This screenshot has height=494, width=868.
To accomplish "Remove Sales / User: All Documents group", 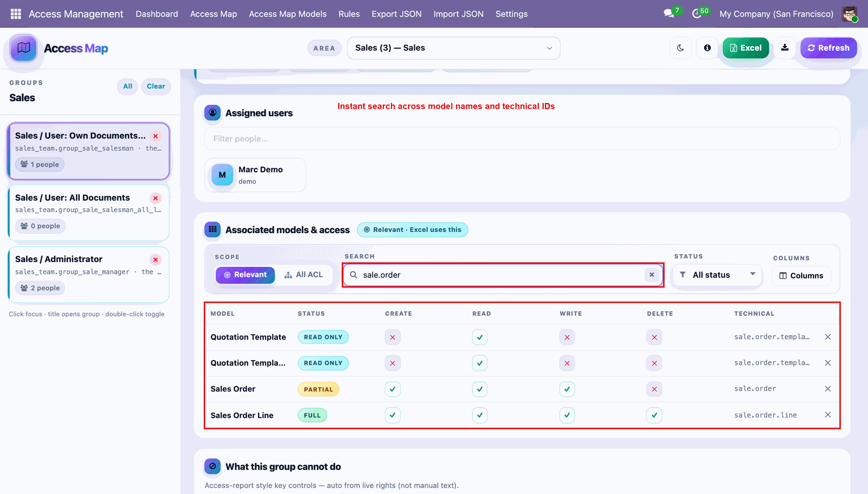I will point(156,198).
